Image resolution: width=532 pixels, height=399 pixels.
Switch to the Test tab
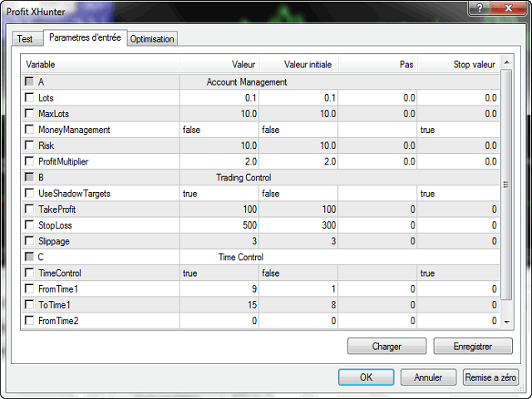click(26, 39)
